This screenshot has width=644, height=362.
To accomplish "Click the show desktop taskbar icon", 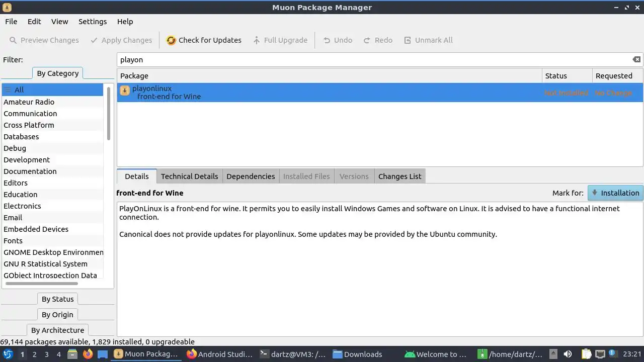I will [103, 354].
